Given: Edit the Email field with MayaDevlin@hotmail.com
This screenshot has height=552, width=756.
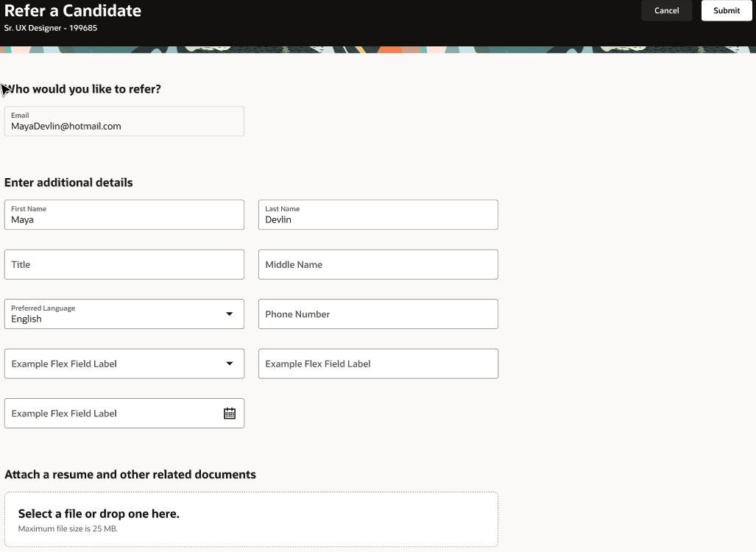Looking at the screenshot, I should (124, 121).
